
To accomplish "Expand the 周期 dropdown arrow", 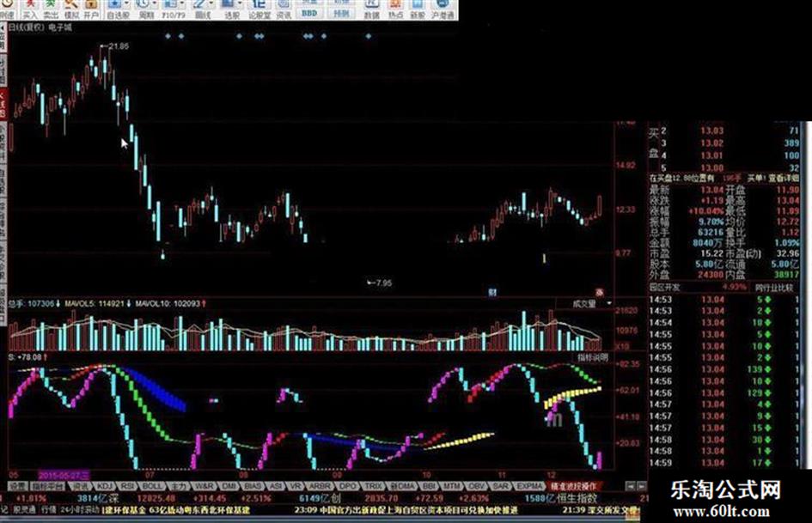I will click(x=155, y=4).
